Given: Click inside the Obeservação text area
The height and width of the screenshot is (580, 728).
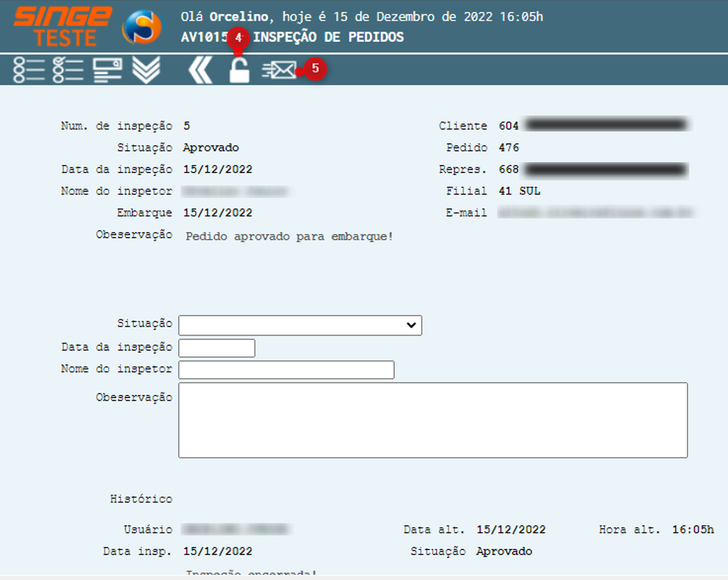Looking at the screenshot, I should tap(433, 420).
